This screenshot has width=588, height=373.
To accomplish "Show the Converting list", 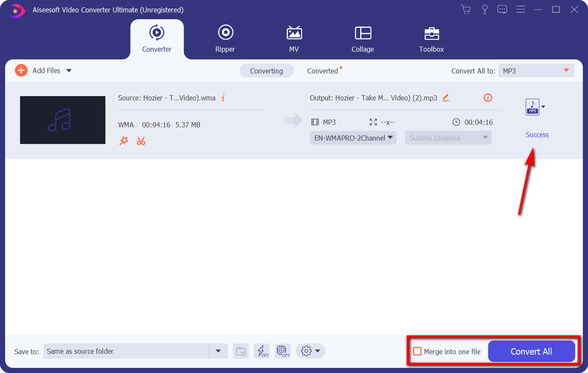I will 266,71.
